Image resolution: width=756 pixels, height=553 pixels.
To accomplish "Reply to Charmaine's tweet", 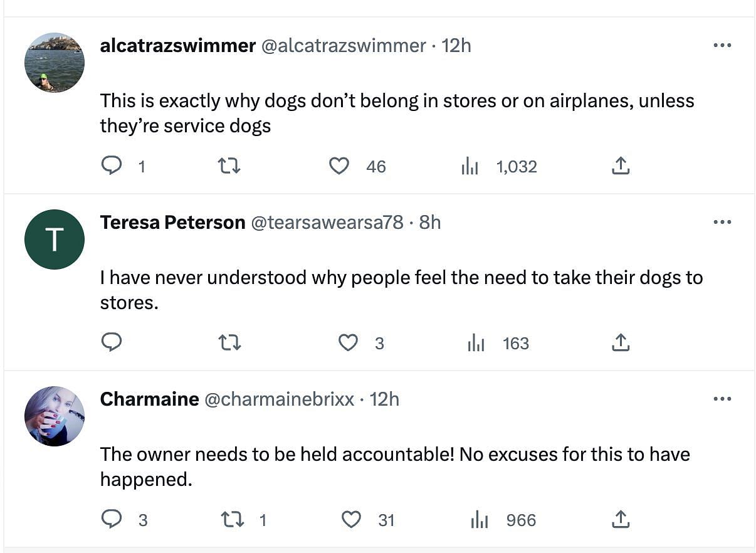I will pyautogui.click(x=112, y=520).
